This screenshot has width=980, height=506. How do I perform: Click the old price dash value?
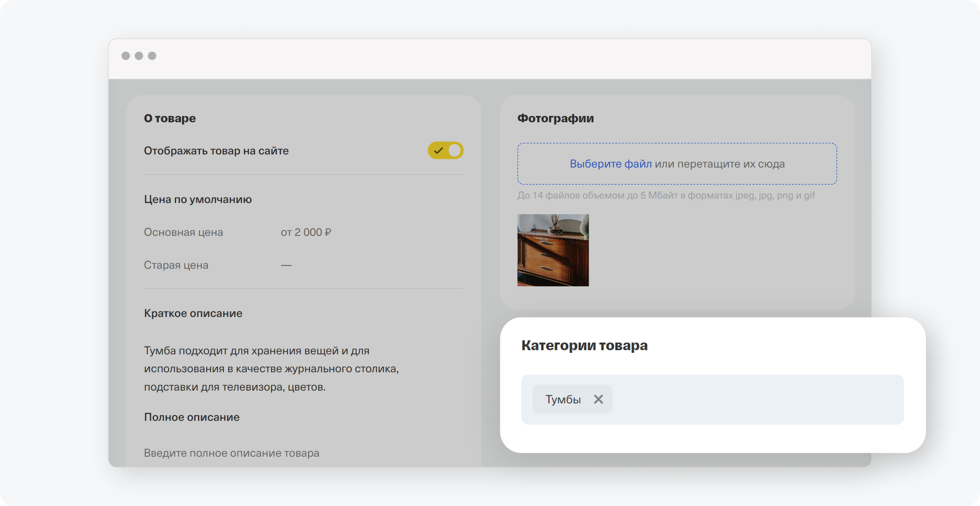click(x=286, y=265)
